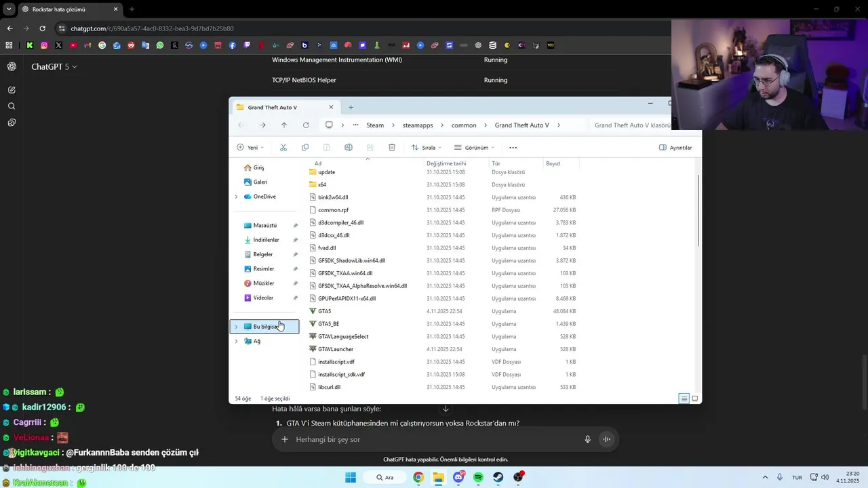Viewport: 868px width, 488px height.
Task: Click the Windows Start button
Action: [x=351, y=477]
